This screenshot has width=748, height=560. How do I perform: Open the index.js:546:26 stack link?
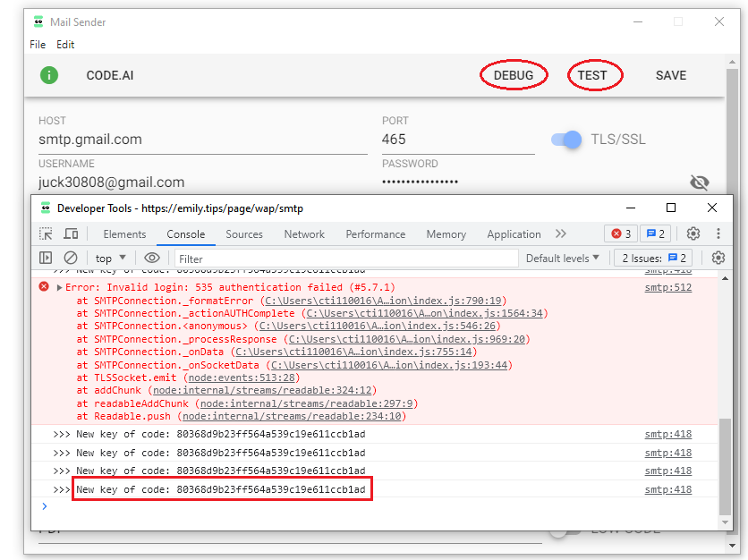coord(378,326)
